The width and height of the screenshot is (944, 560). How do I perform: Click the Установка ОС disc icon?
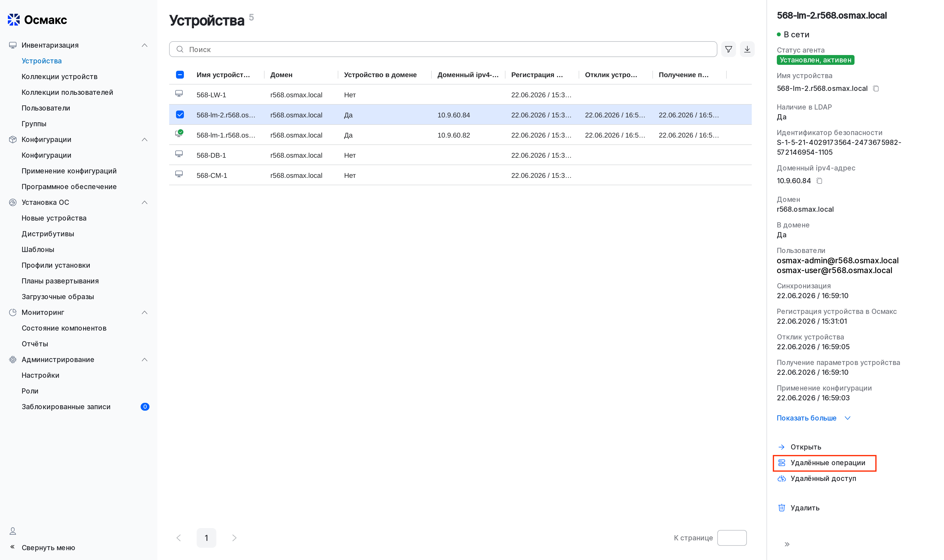(x=13, y=202)
